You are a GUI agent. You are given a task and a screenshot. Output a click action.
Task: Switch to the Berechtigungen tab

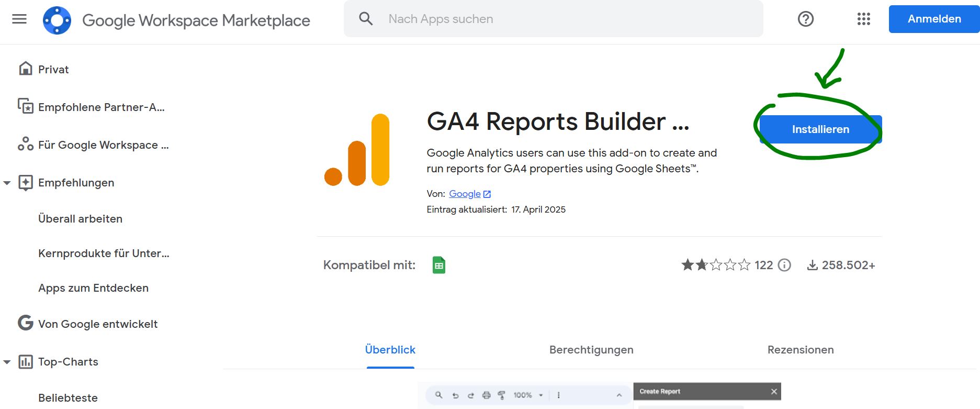coord(591,350)
